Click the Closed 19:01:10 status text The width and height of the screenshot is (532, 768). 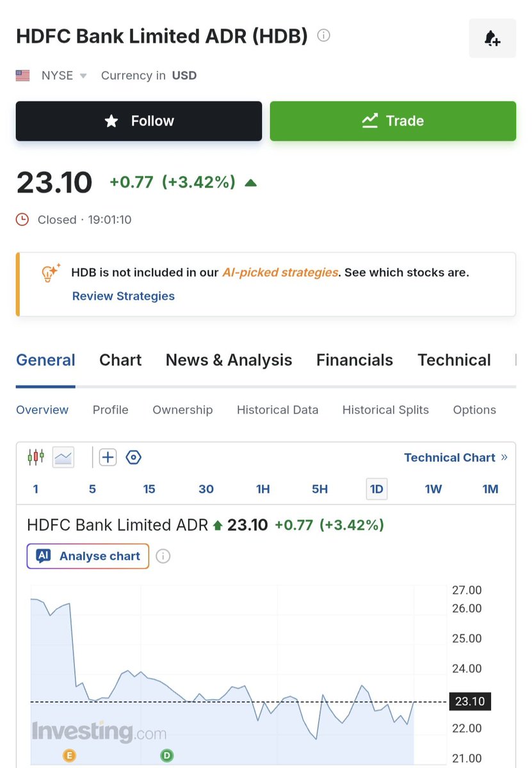point(85,220)
